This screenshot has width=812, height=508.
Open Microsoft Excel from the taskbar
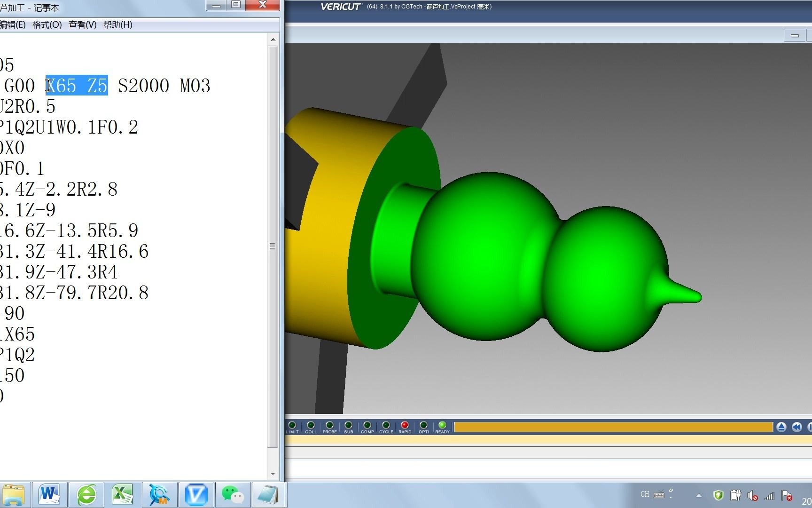click(123, 495)
